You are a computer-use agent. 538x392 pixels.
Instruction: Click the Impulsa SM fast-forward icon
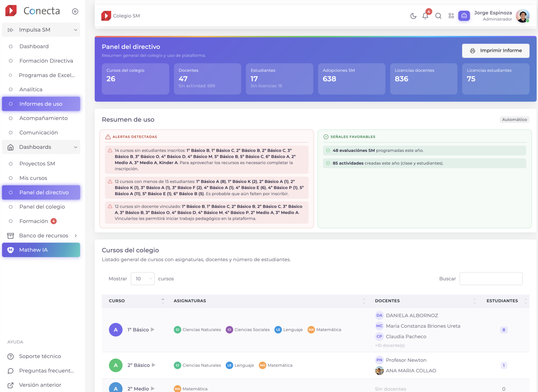11,30
